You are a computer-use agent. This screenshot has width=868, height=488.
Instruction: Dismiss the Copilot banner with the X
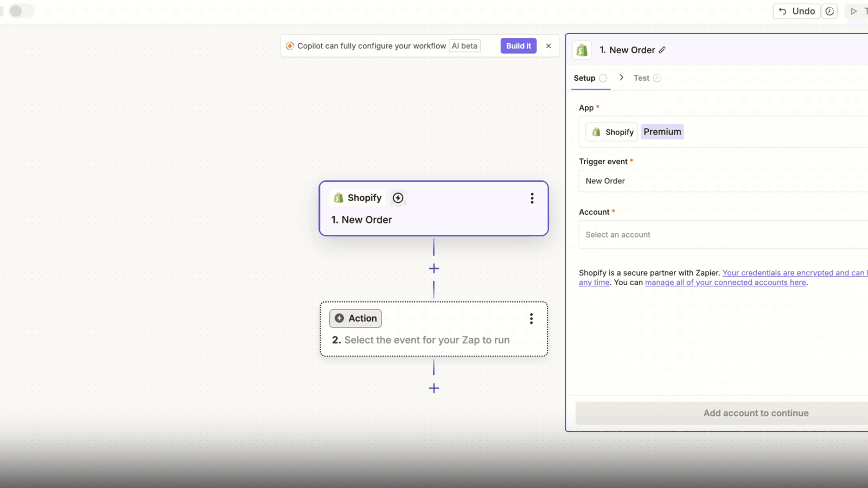click(548, 46)
